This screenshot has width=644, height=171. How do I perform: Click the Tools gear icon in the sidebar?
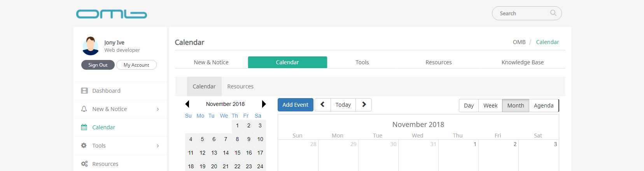pos(84,146)
